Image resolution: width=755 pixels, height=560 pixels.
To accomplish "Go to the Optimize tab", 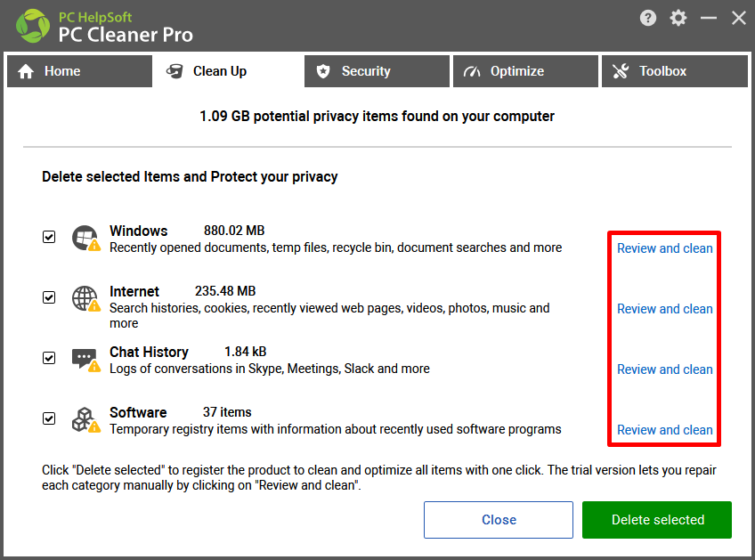I will [525, 71].
